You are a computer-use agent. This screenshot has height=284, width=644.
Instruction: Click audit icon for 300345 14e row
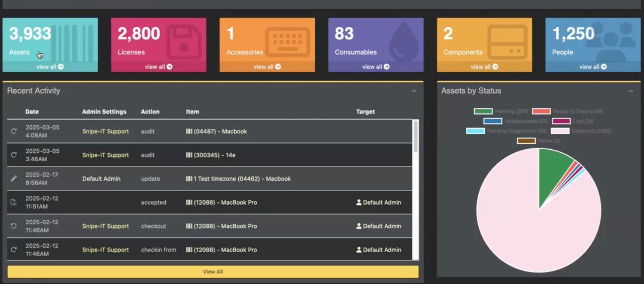[14, 155]
